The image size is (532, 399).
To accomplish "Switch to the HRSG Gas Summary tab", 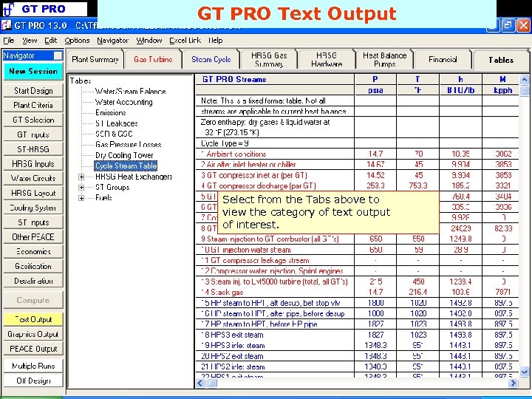I will pos(269,59).
